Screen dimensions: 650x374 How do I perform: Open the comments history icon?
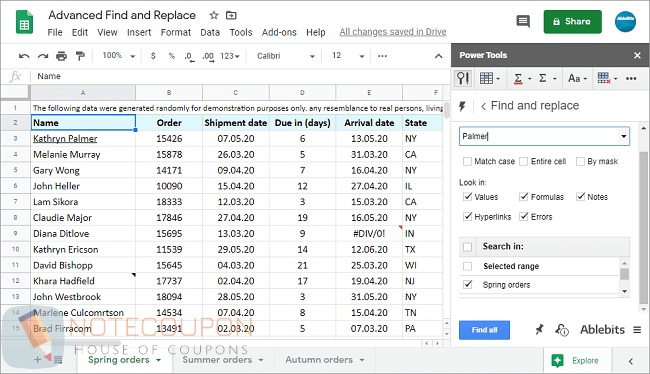pyautogui.click(x=523, y=21)
